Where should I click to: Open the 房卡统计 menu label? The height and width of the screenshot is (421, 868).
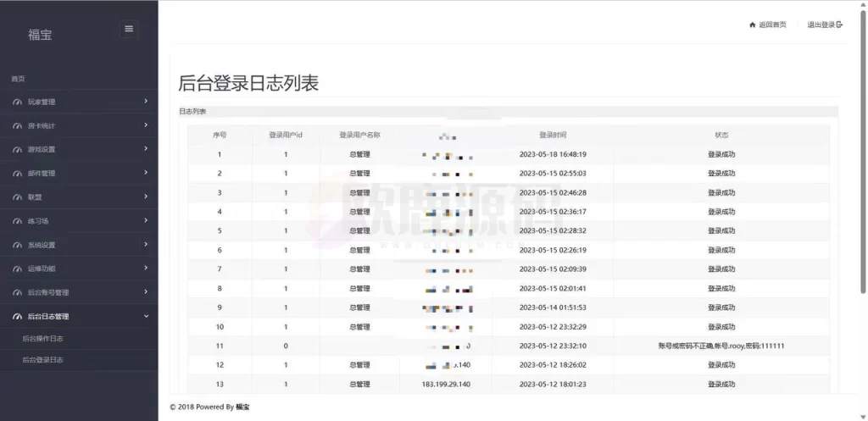(x=42, y=125)
